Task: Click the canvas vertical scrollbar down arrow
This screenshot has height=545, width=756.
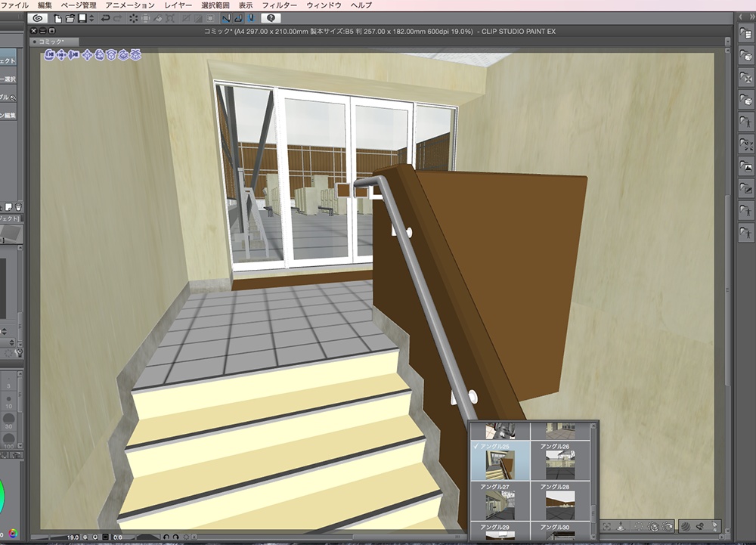Action: [x=728, y=530]
